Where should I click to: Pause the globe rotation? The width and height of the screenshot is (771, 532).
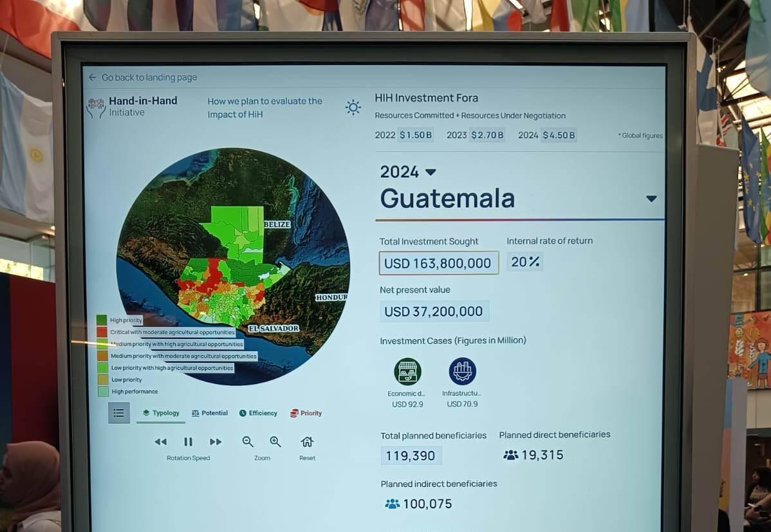(x=189, y=442)
